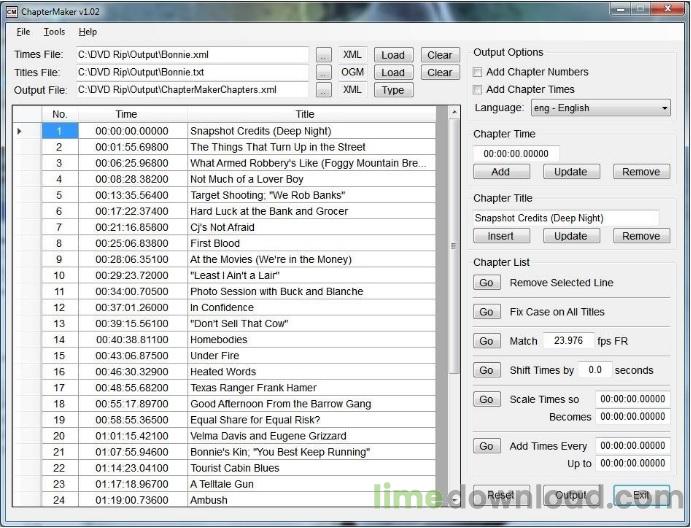Click the Output File path field

click(192, 90)
